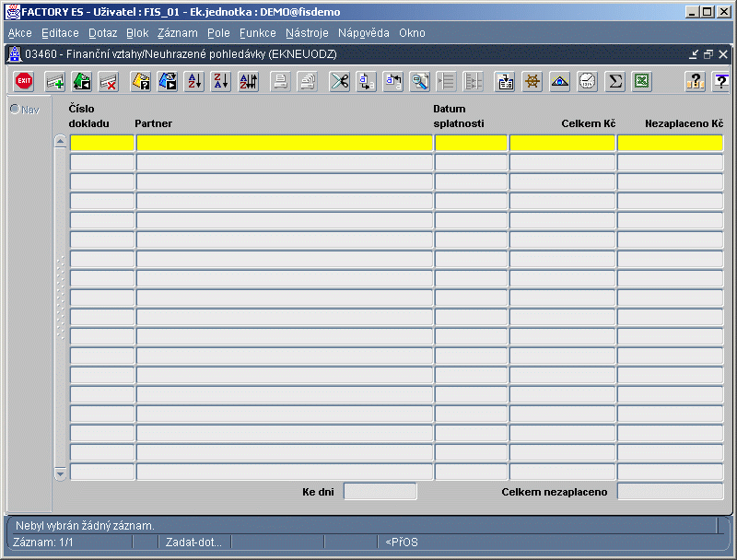
Task: Click the Partner column header
Action: 153,123
